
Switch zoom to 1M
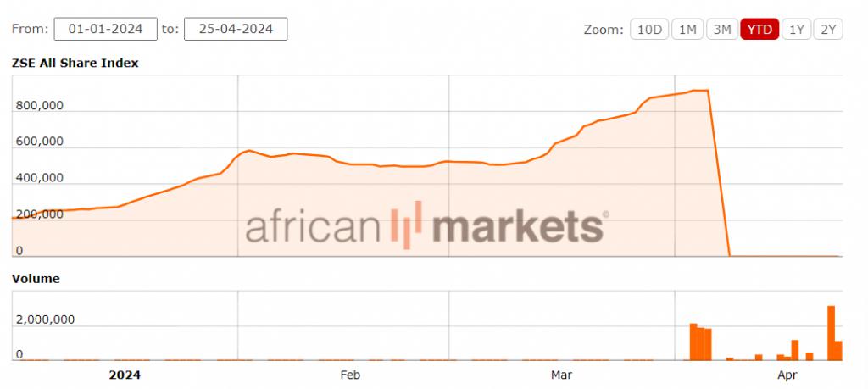687,29
